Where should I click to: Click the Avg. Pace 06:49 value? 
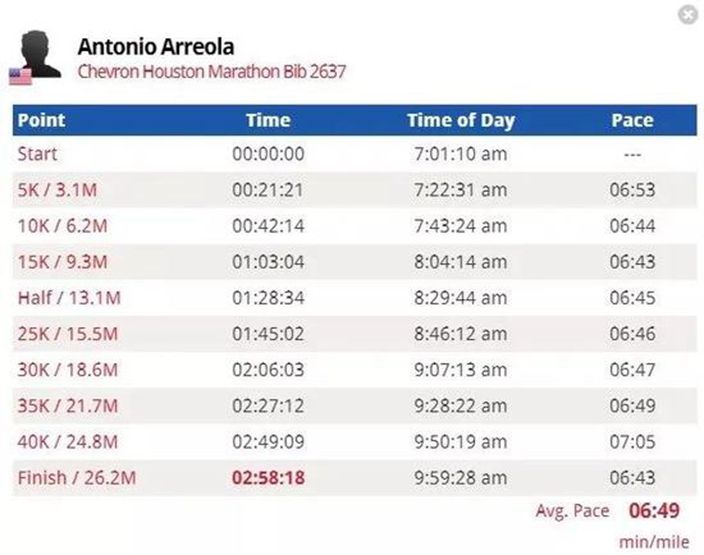click(x=654, y=511)
